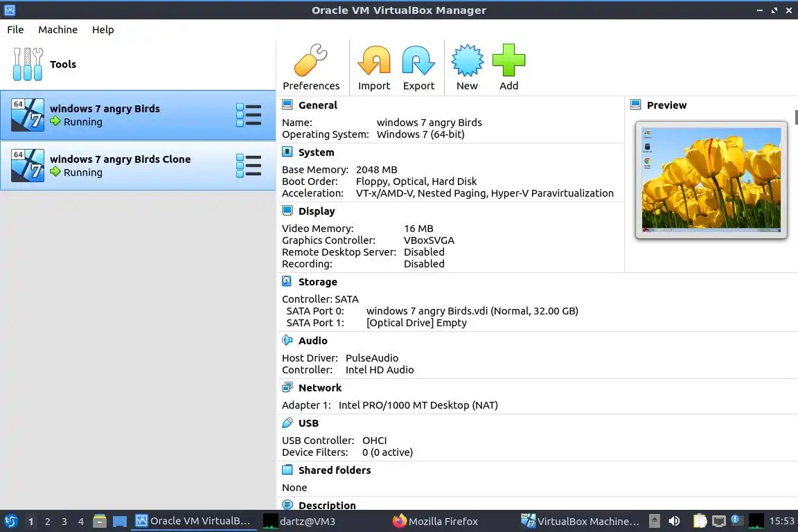This screenshot has width=798, height=532.
Task: Click the Preview section icon
Action: pos(636,105)
